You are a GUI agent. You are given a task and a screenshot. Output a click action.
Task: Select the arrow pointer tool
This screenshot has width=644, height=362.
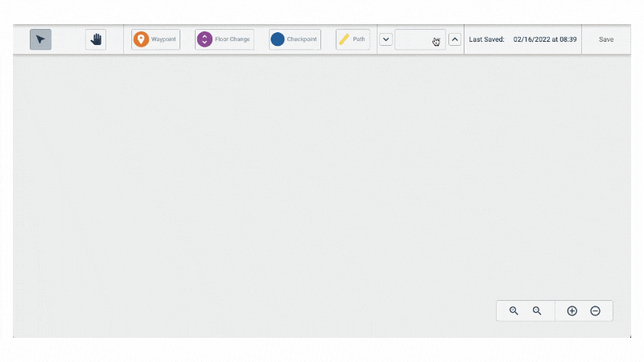point(40,39)
